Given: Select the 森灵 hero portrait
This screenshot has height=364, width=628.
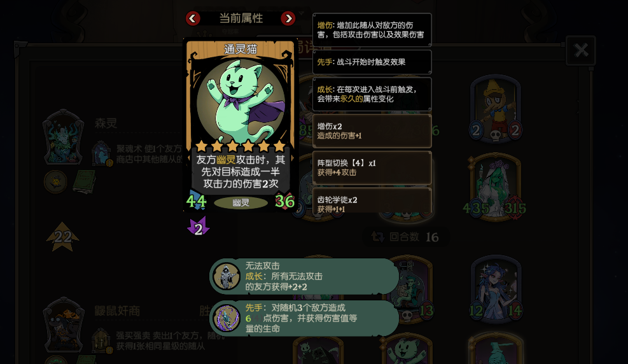Looking at the screenshot, I should coord(63,137).
